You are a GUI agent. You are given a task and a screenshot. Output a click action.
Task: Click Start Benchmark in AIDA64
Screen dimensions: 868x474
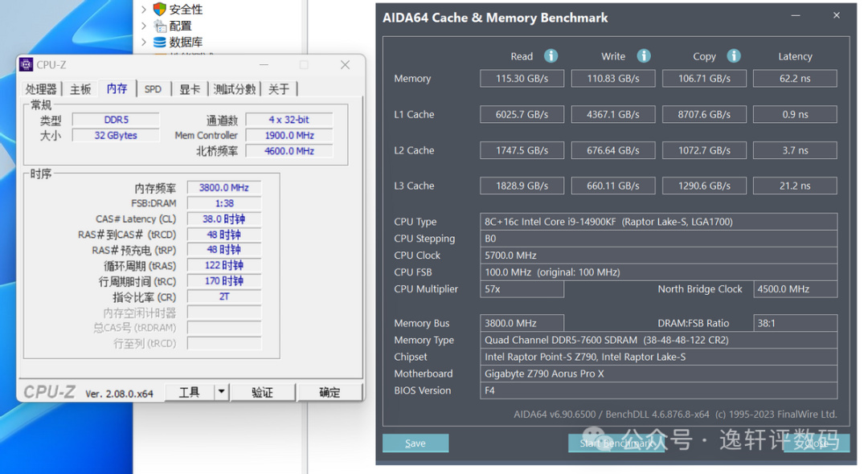[x=616, y=443]
